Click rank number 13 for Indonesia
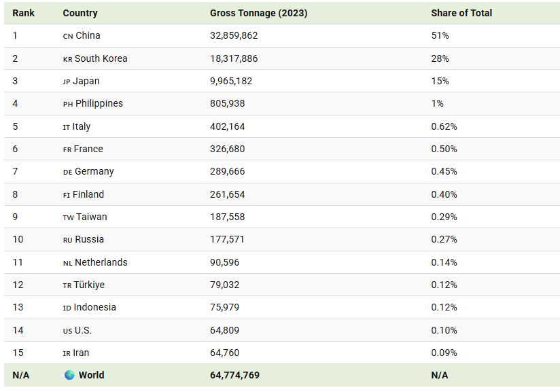Image resolution: width=560 pixels, height=392 pixels. pyautogui.click(x=18, y=307)
